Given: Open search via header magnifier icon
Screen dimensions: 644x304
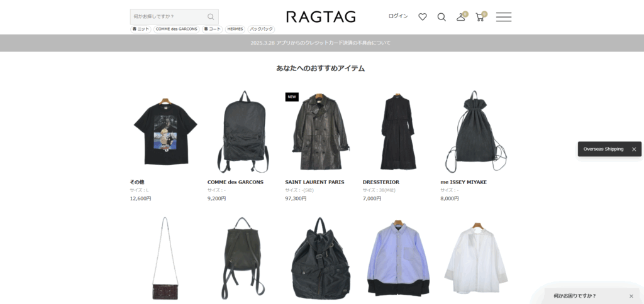Looking at the screenshot, I should tap(441, 17).
